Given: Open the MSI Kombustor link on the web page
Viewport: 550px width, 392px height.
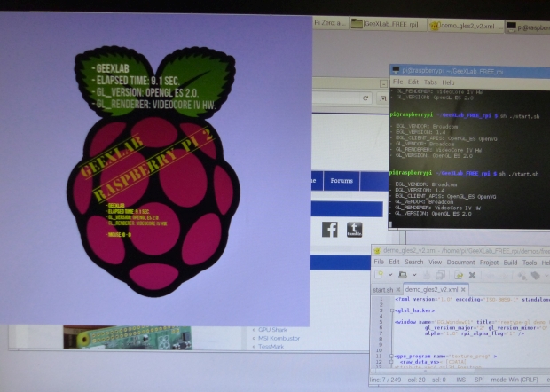Looking at the screenshot, I should point(279,339).
